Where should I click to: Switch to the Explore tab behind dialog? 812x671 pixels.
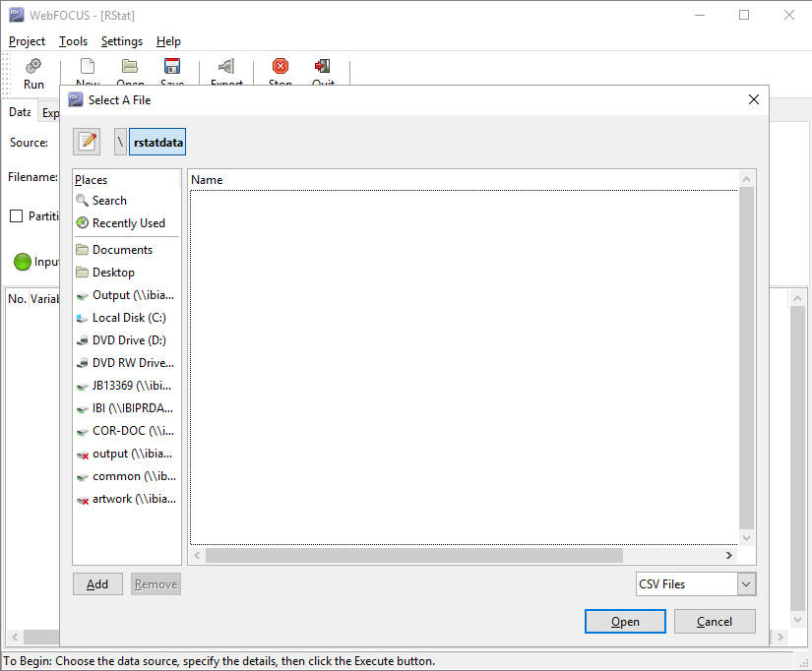(50, 113)
